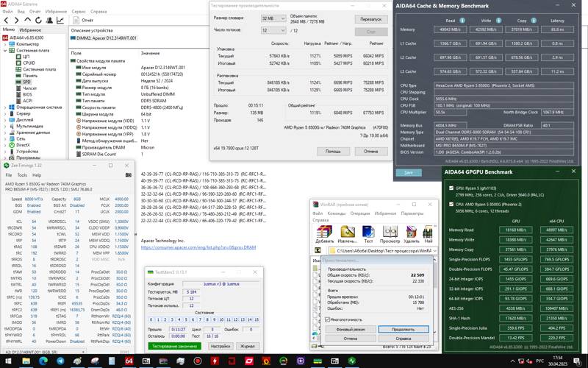Viewport: 588px width, 368px height.
Task: Click WinRAR Добавить (Add) icon
Action: pyautogui.click(x=324, y=232)
